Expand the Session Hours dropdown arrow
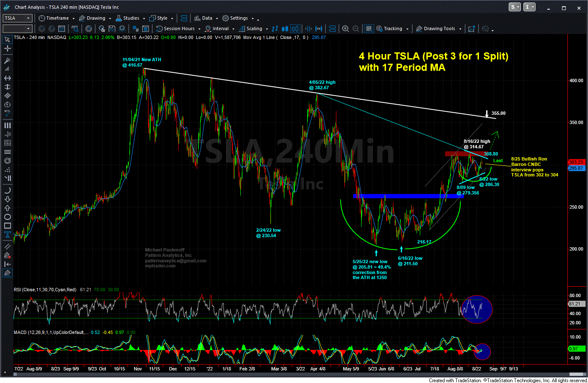Image resolution: width=588 pixels, height=383 pixels. [x=199, y=29]
